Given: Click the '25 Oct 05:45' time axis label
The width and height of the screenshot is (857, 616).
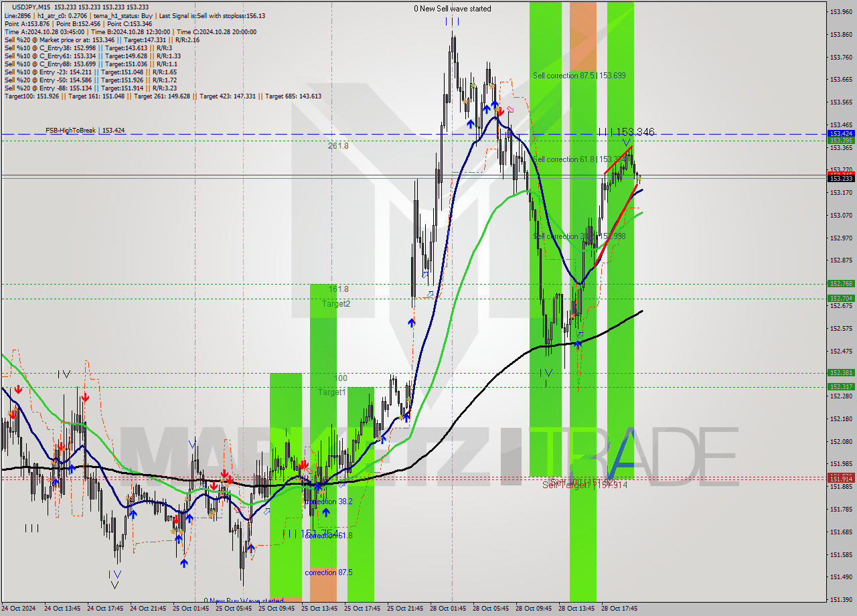Looking at the screenshot, I should coord(234,609).
